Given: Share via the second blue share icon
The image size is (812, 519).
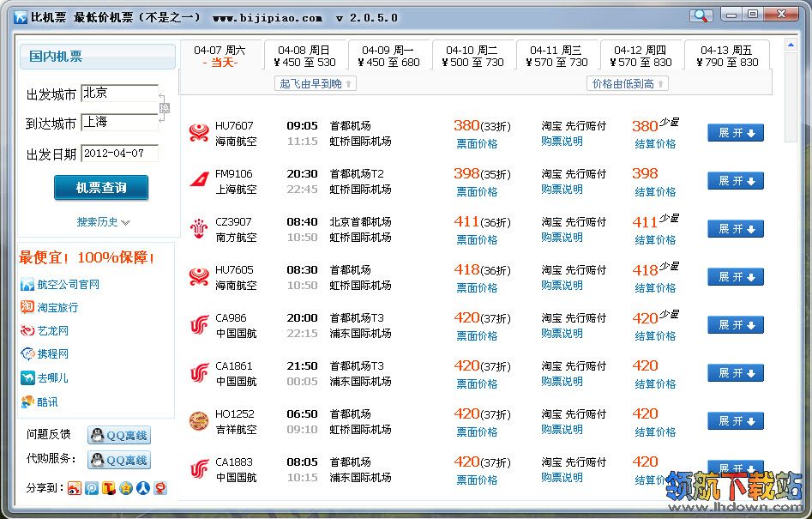Looking at the screenshot, I should tap(92, 488).
